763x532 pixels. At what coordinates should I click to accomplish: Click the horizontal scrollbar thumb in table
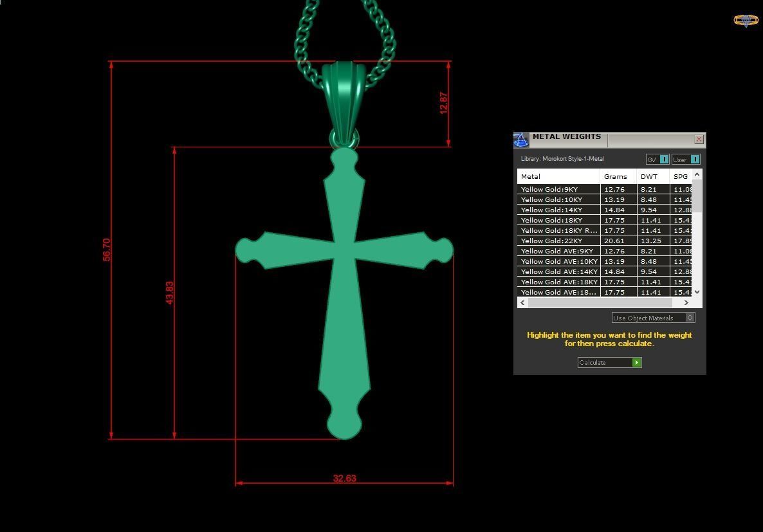(x=600, y=302)
